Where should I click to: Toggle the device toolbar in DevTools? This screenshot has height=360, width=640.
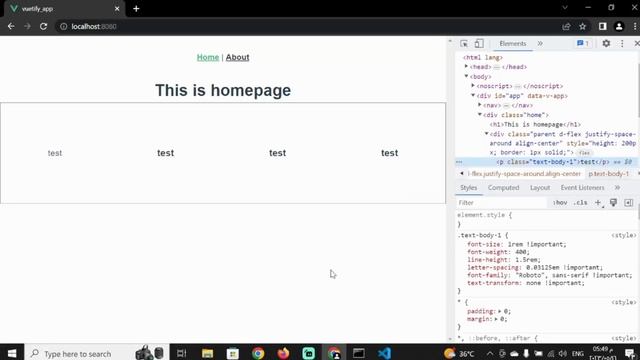[x=479, y=43]
